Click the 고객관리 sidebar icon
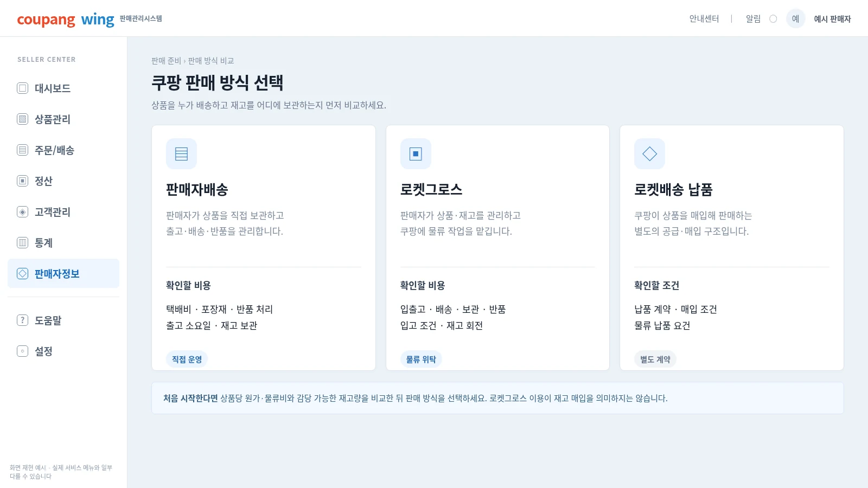 point(22,211)
